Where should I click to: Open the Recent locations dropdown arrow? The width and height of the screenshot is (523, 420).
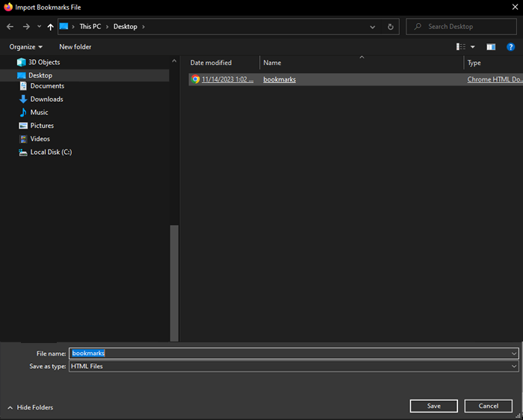click(x=39, y=27)
